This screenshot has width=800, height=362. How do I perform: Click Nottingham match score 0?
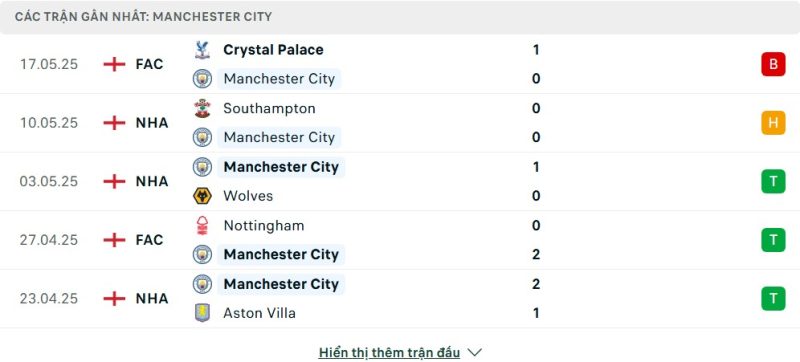pos(536,225)
